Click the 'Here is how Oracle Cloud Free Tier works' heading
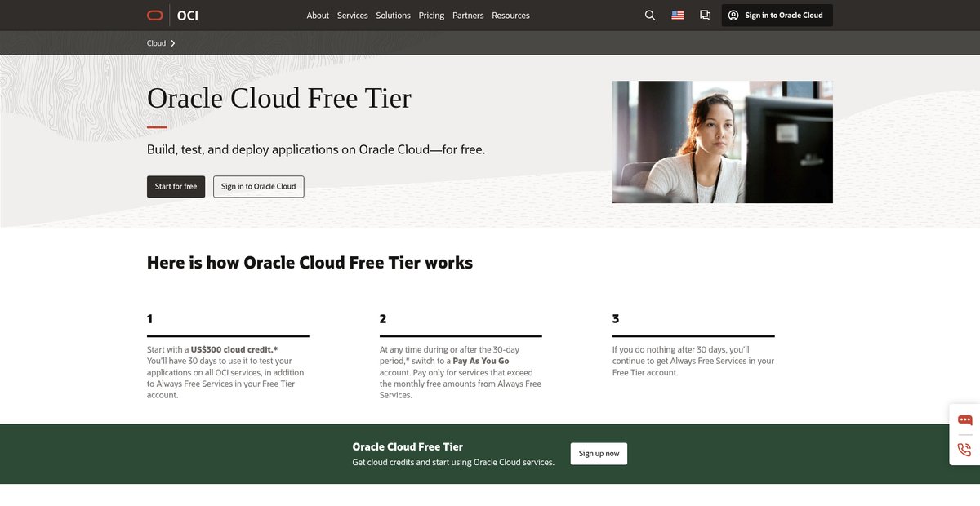The image size is (980, 506). coord(310,263)
